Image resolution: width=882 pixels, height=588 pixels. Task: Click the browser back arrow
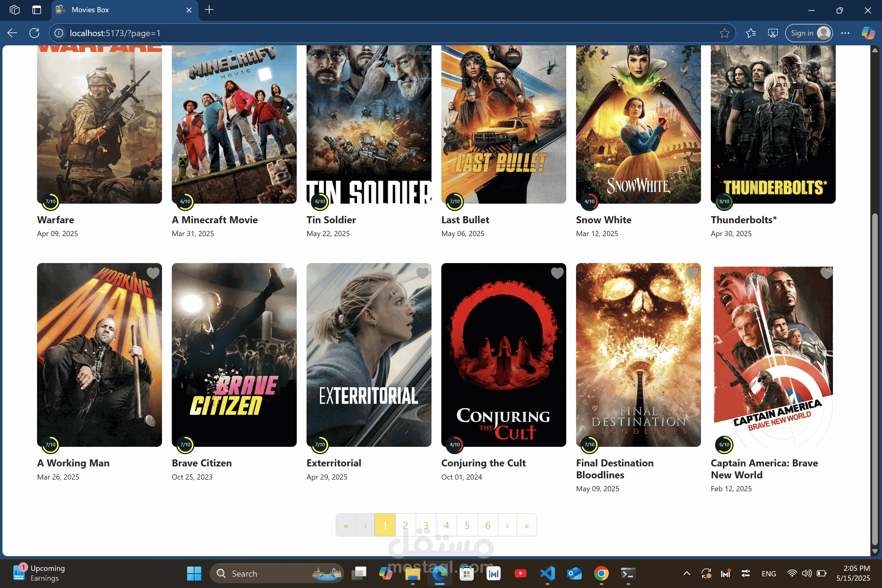tap(12, 33)
